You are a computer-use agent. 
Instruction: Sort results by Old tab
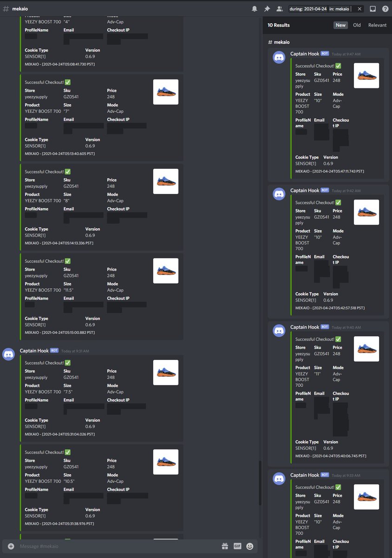point(357,25)
